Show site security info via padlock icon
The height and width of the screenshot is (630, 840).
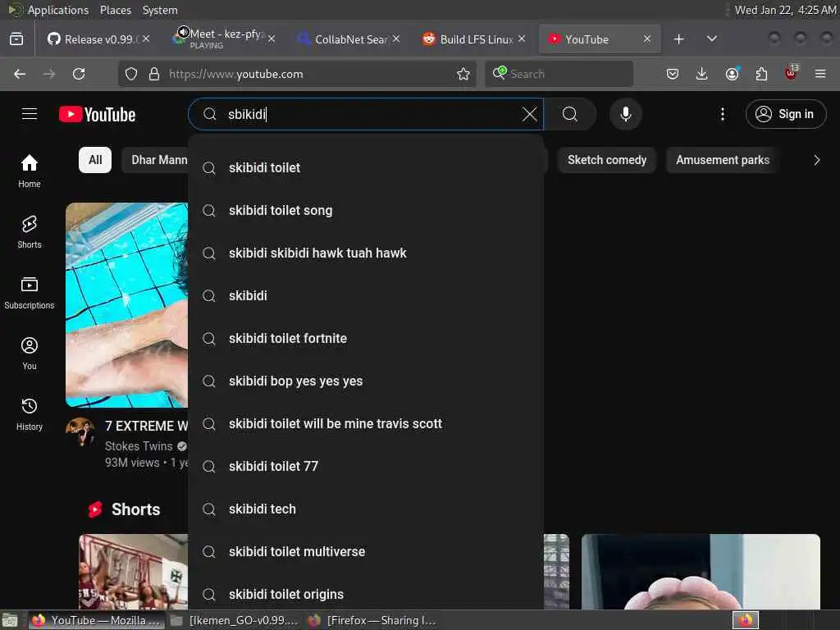[154, 74]
